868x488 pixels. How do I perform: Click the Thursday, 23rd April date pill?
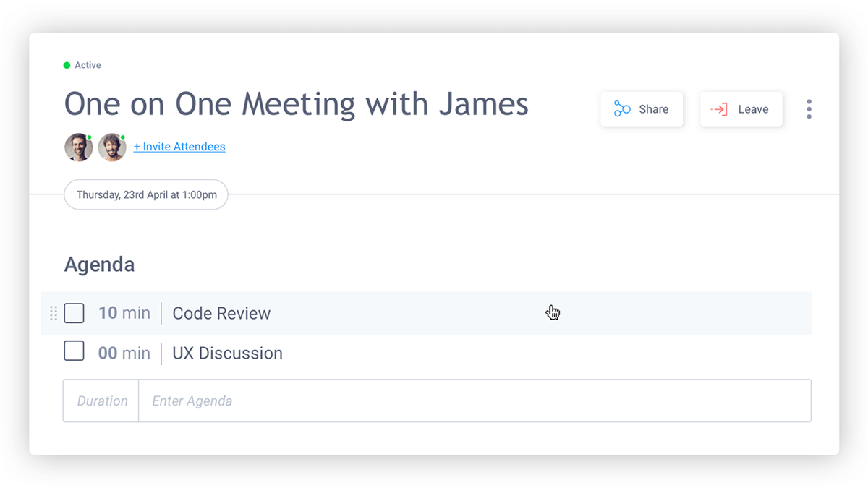[146, 194]
